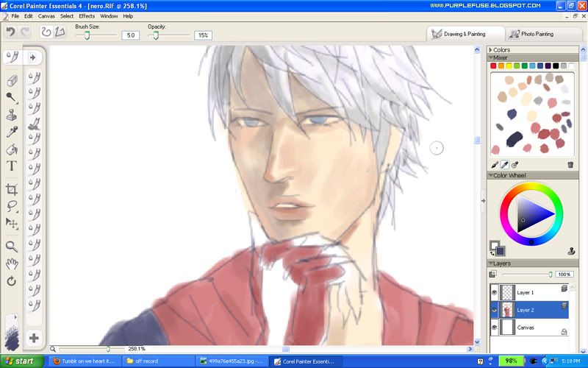Collapse the Mixer panel
Viewport: 588px width, 368px height.
[490, 57]
